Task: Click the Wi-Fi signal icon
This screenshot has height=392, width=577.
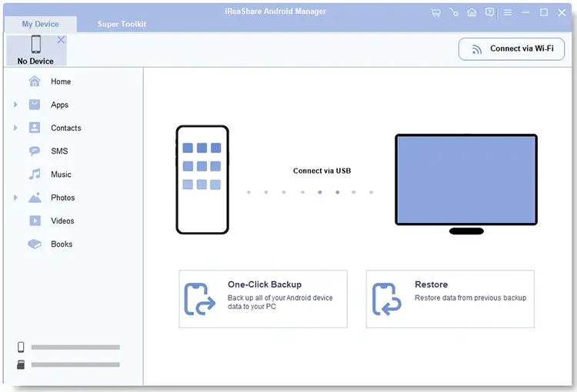Action: 477,49
